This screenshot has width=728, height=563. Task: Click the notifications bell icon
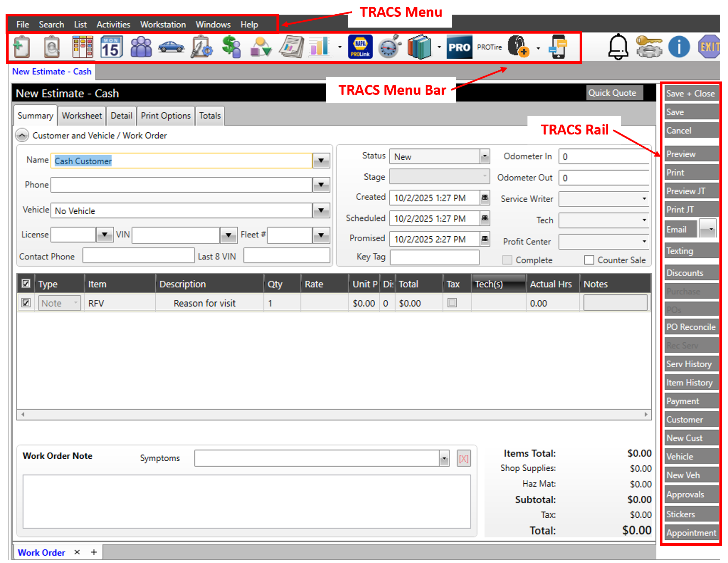618,47
